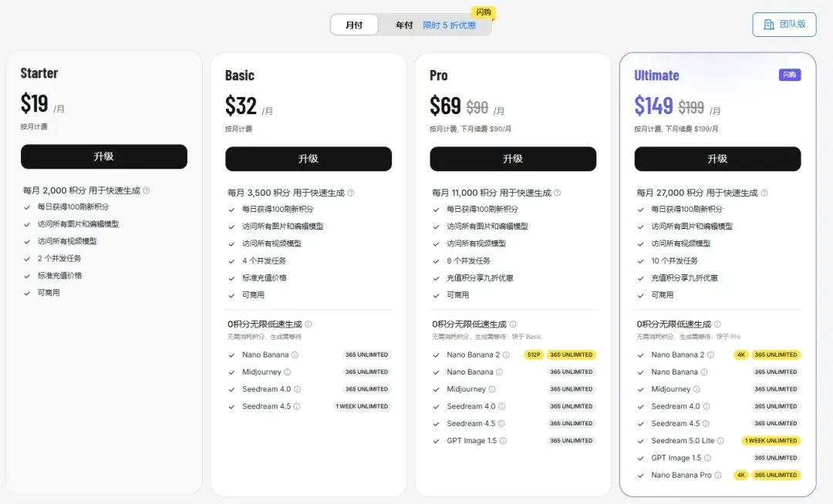Click the 2 个并发任务 feature line
The height and width of the screenshot is (504, 833).
pos(59,258)
